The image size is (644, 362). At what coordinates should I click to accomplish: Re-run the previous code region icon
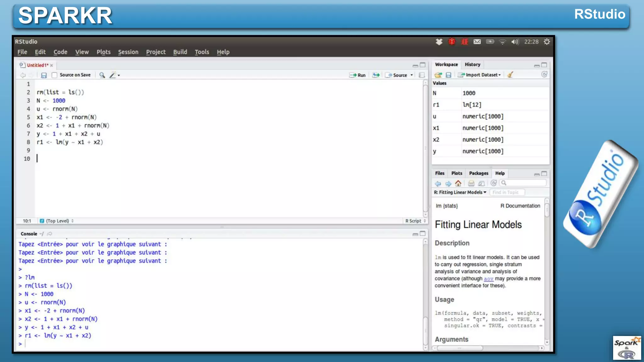click(376, 75)
